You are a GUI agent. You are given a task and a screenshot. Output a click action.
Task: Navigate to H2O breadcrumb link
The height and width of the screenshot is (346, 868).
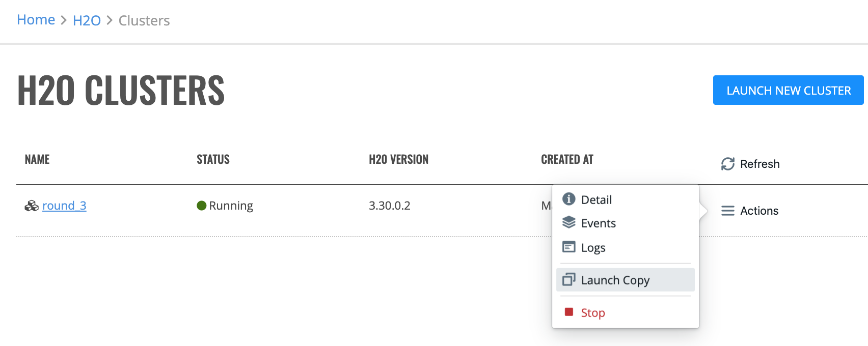tap(87, 20)
